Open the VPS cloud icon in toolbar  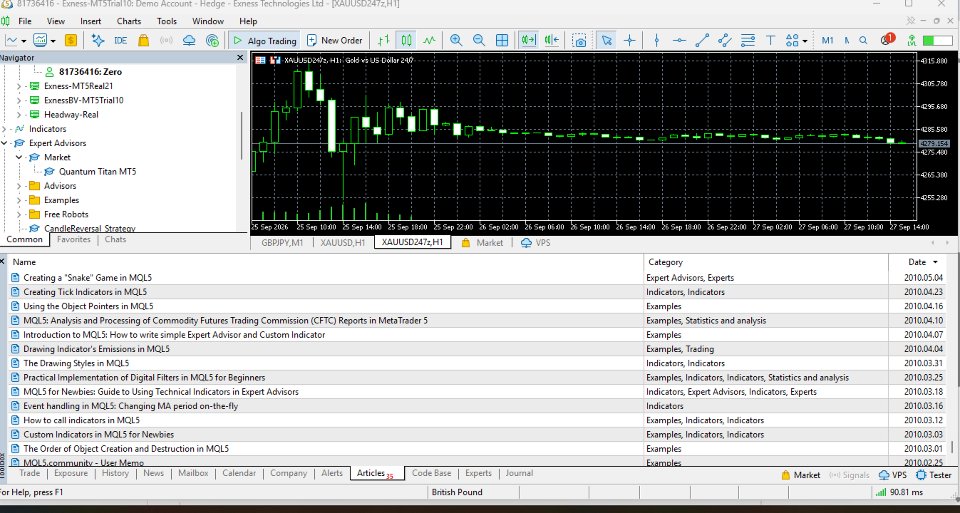pos(189,40)
